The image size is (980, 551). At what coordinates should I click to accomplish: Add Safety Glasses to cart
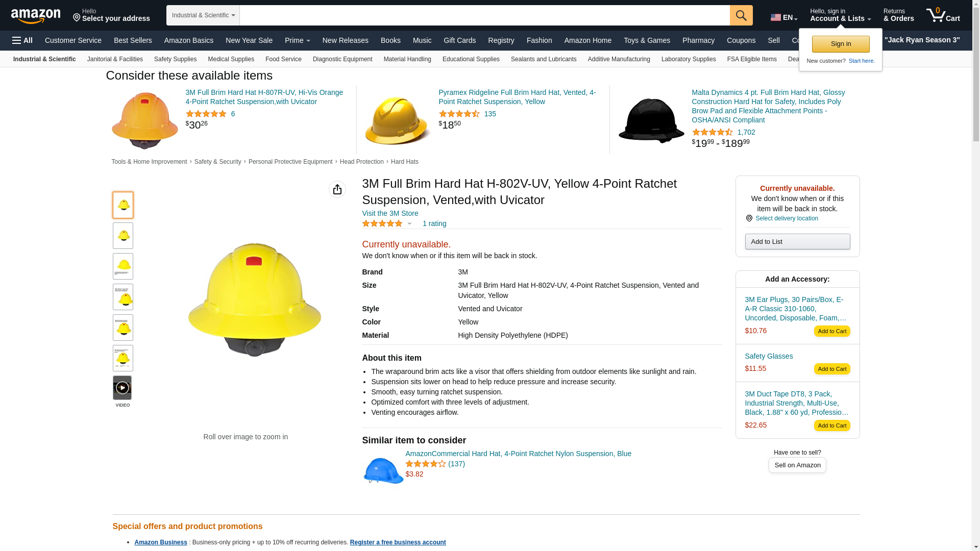pos(831,369)
